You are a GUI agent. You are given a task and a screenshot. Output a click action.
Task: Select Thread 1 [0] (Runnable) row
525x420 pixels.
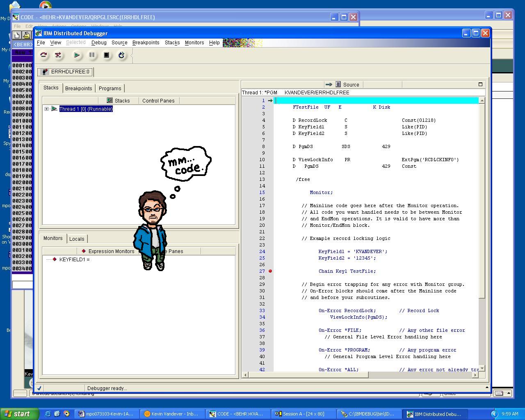(x=86, y=109)
